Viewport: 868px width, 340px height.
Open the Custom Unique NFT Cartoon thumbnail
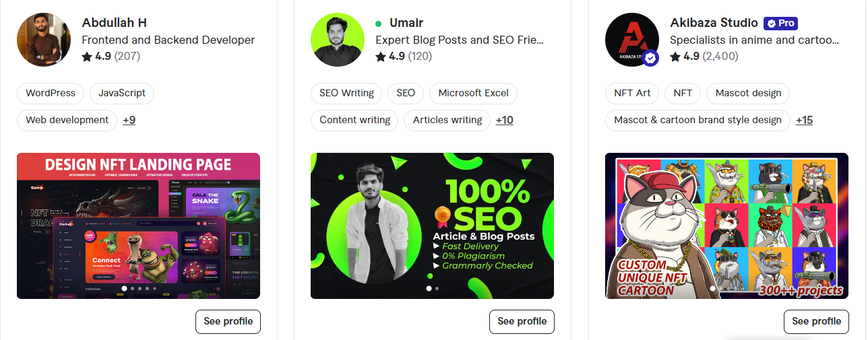[x=726, y=226]
